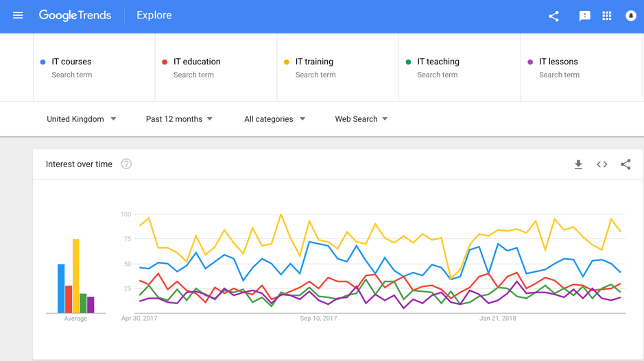644x361 pixels.
Task: Expand the United Kingdom region dropdown
Action: click(82, 119)
